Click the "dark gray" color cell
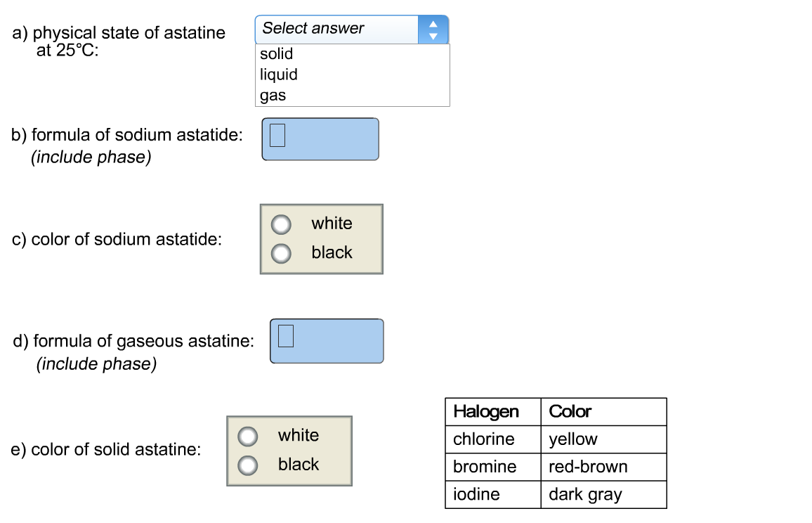The width and height of the screenshot is (812, 523). click(x=585, y=494)
